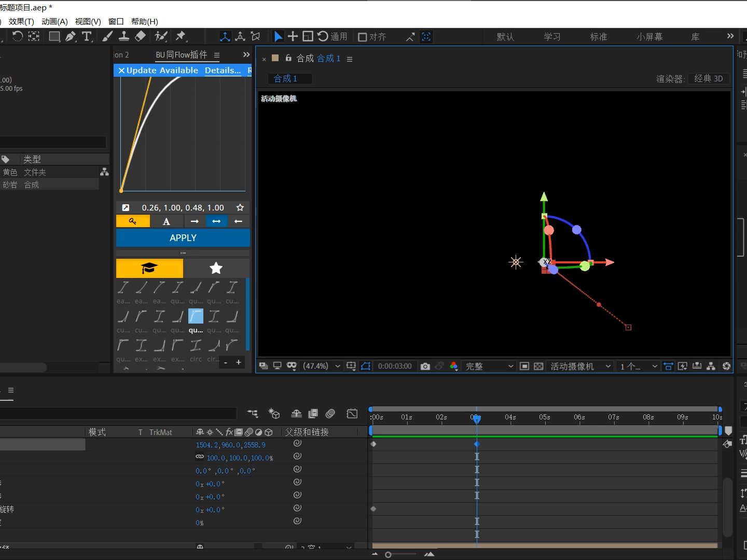Select the highlighted curve preset thumbnail
This screenshot has height=560, width=747.
coord(196,316)
